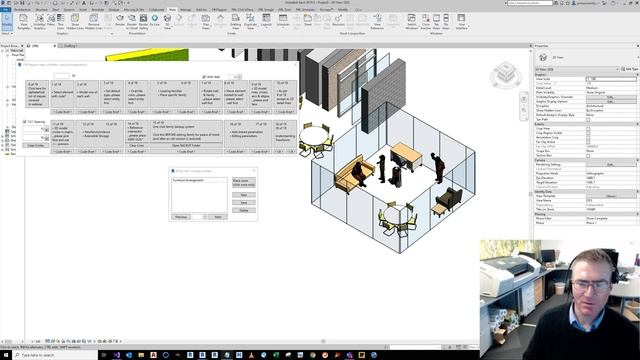Click the 3D View ribbon icon

167,22
